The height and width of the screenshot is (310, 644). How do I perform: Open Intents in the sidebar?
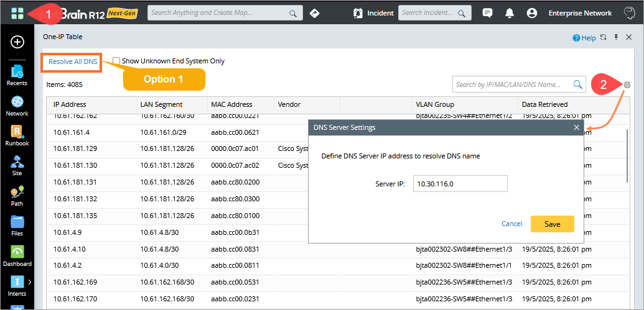coord(17,286)
